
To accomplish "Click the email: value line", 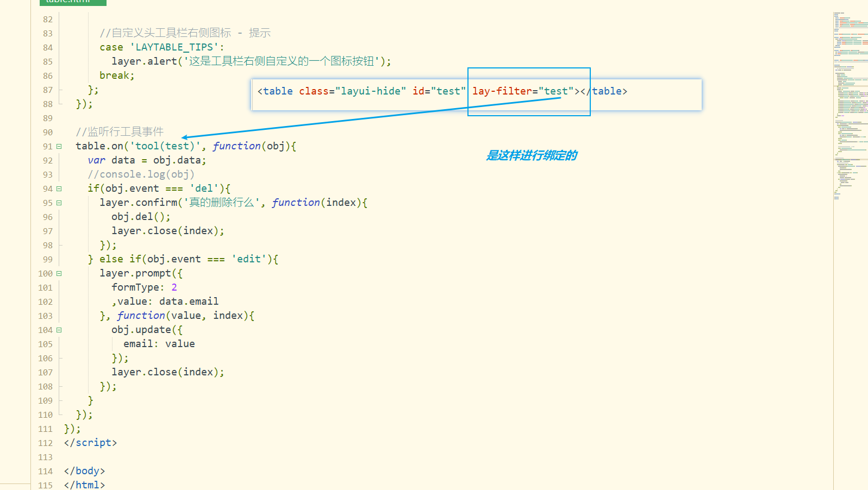I will pos(159,344).
